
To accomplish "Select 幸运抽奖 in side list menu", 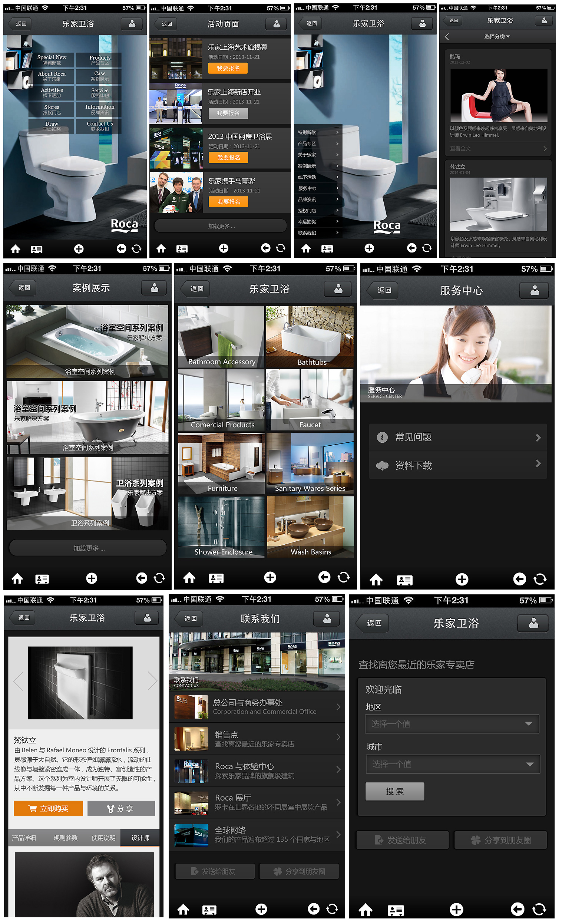I will [318, 222].
